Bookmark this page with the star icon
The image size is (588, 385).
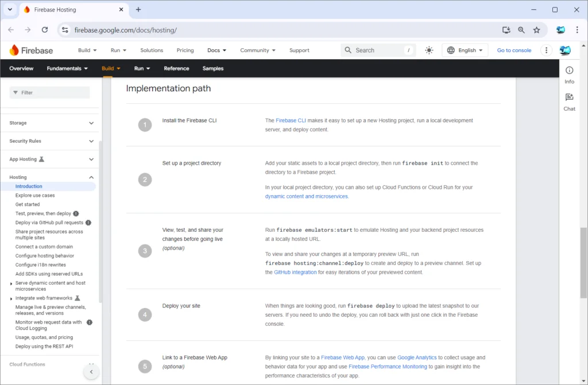point(537,30)
